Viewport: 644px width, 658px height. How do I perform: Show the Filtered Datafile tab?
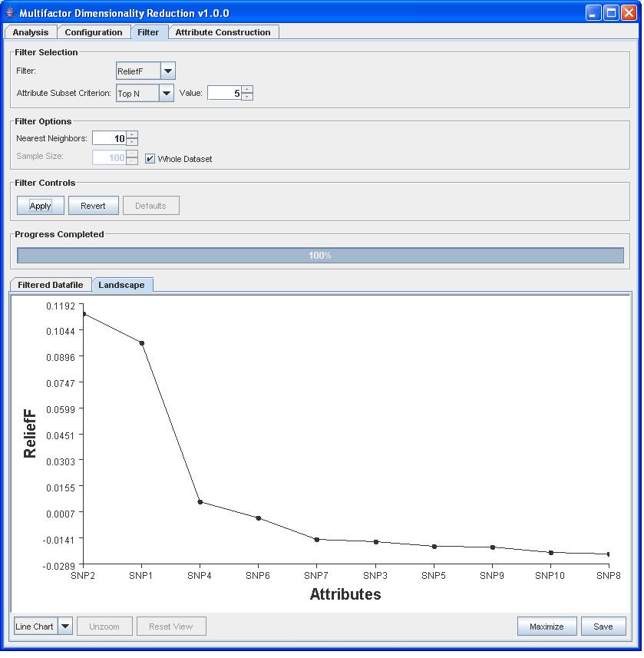(51, 285)
